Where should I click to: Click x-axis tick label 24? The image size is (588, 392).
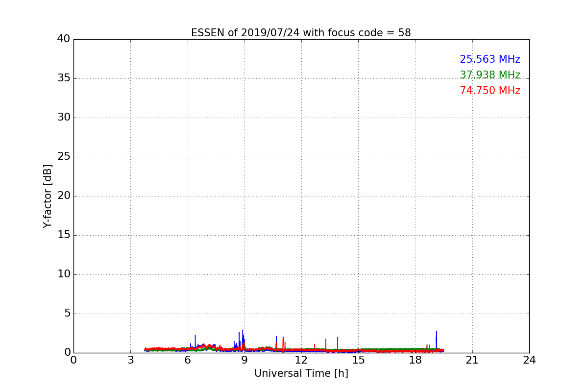(x=529, y=360)
